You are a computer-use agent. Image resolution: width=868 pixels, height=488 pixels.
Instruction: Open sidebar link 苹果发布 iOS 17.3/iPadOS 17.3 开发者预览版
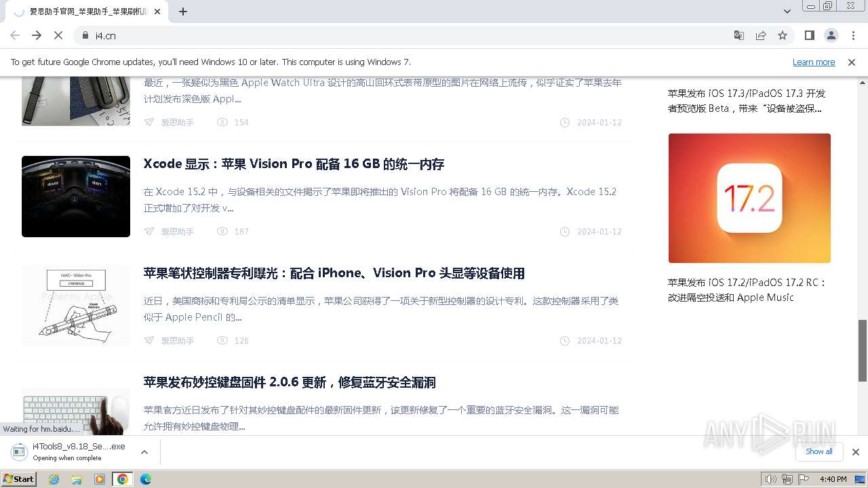pyautogui.click(x=747, y=101)
